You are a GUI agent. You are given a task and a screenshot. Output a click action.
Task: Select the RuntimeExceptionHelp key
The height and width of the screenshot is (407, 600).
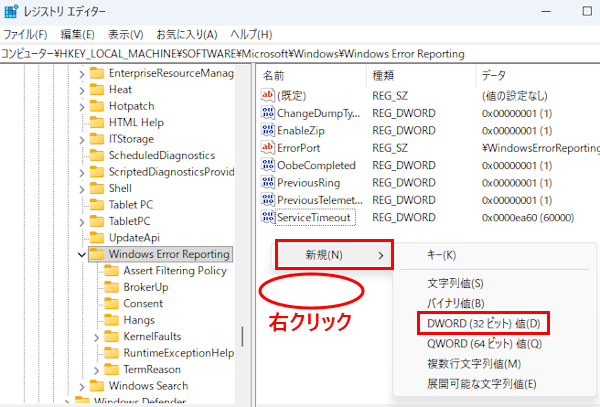click(179, 353)
